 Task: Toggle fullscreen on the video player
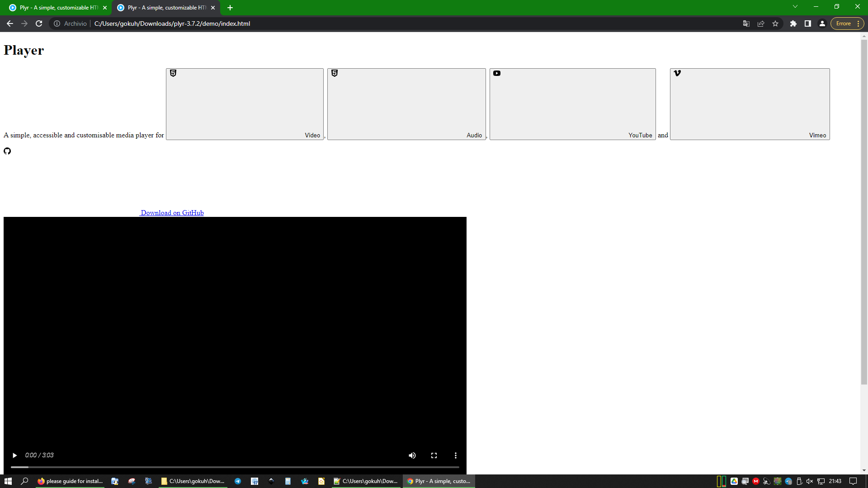click(x=434, y=455)
